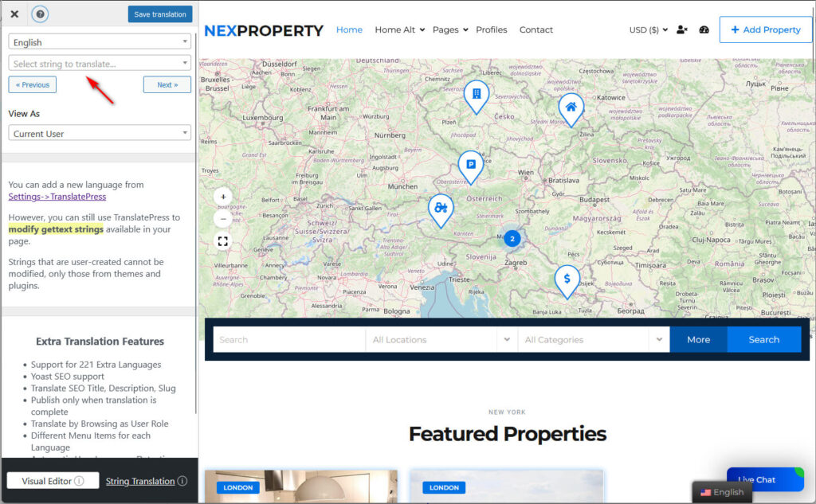This screenshot has height=504, width=816.
Task: Open the first LONDON property thumbnail
Action: 300,486
